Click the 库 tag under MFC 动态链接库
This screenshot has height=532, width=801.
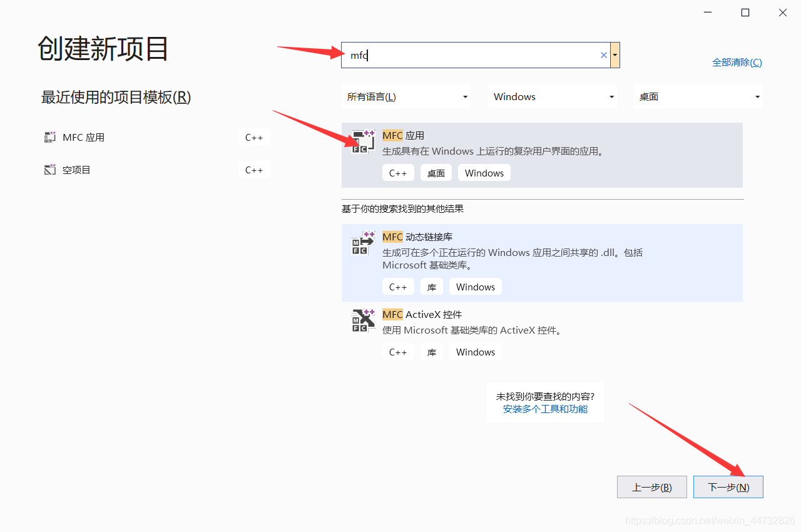[432, 287]
